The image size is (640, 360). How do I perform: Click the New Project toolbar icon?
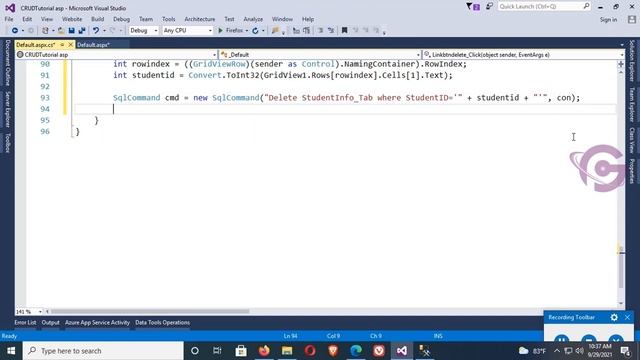(x=45, y=31)
